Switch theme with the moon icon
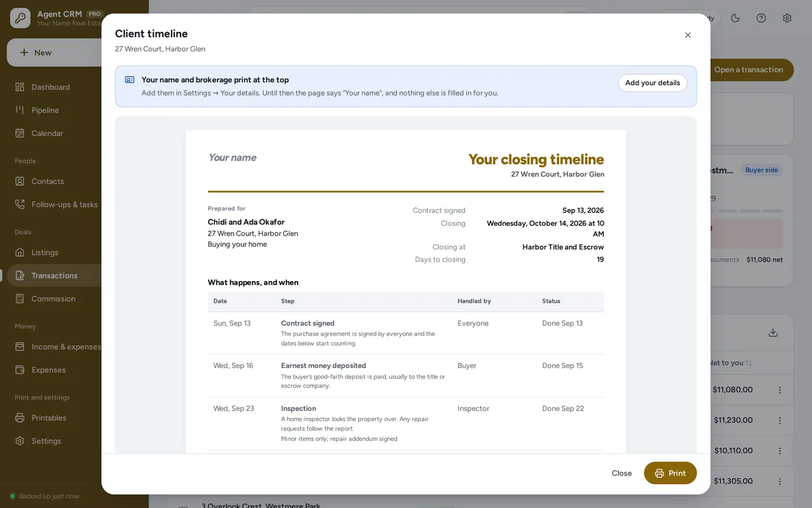This screenshot has width=812, height=508. point(735,18)
